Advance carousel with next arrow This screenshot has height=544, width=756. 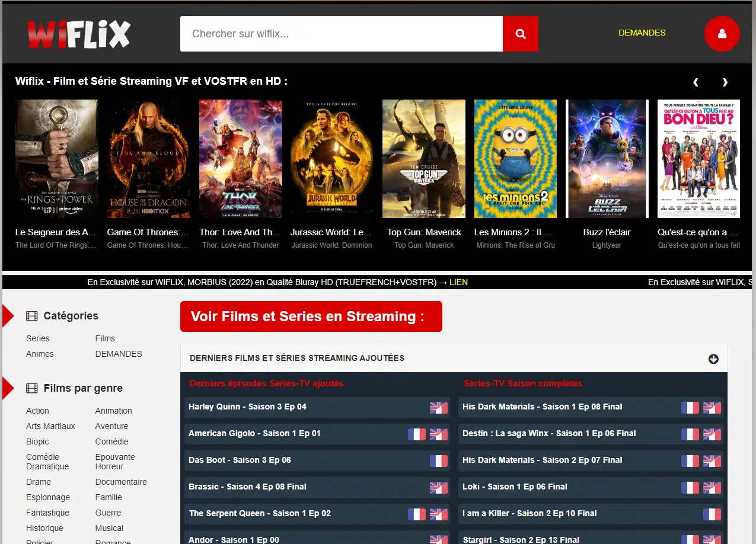[x=725, y=82]
